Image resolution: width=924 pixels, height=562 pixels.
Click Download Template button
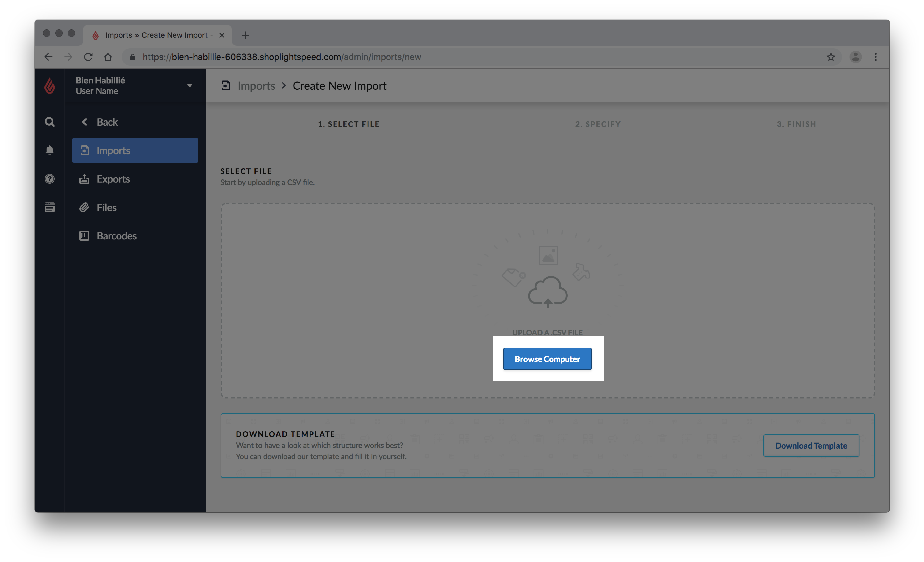point(811,445)
